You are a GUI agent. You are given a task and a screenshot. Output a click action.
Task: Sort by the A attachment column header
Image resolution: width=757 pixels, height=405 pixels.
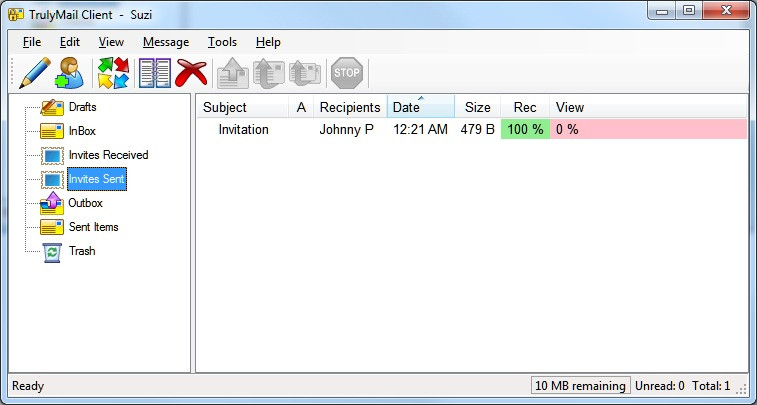point(301,107)
